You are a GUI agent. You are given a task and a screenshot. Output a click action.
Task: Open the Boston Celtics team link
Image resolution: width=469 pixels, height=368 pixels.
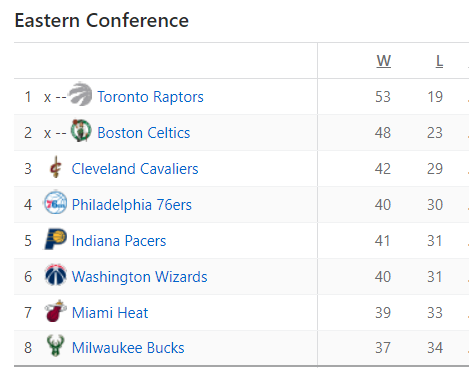point(144,133)
